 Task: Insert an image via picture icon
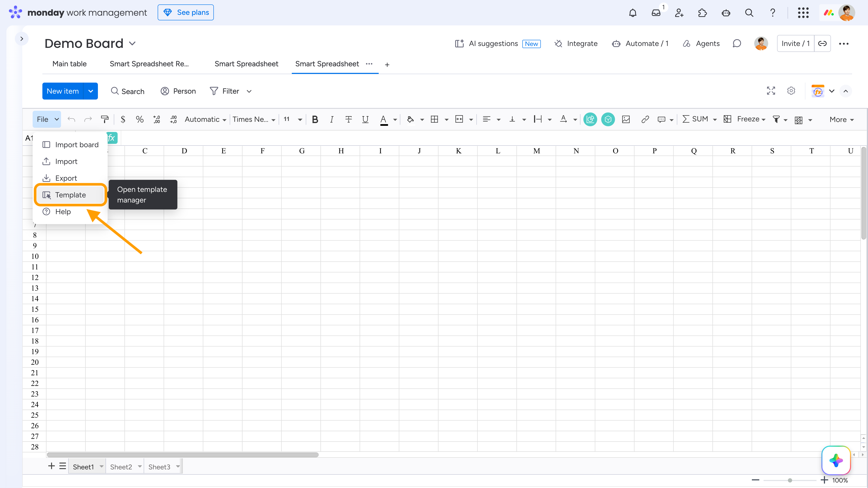click(x=626, y=119)
